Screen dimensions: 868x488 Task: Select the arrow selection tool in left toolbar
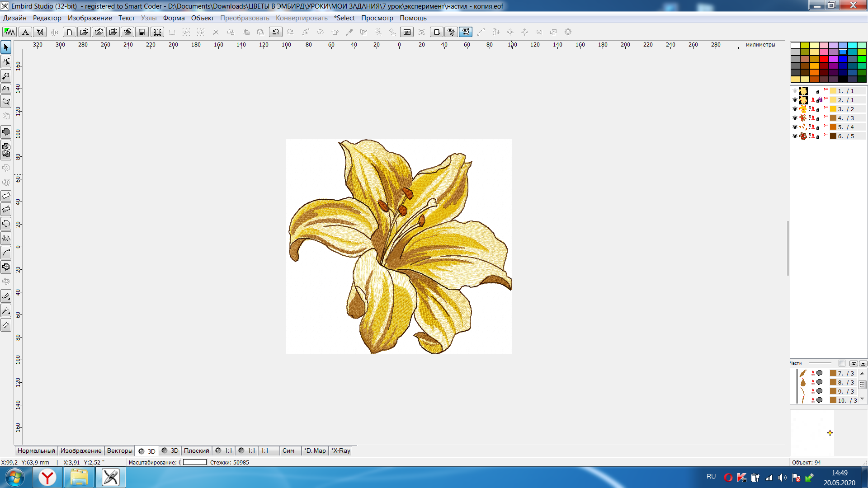6,47
